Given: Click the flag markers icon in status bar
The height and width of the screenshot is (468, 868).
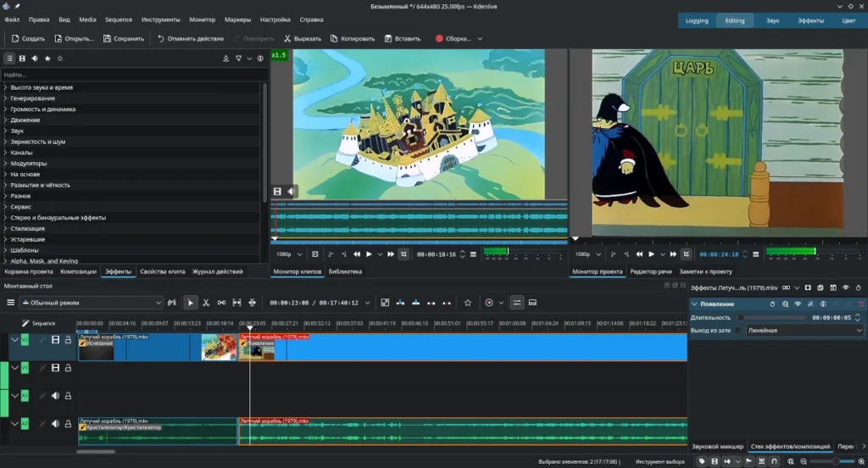Looking at the screenshot, I should [749, 461].
